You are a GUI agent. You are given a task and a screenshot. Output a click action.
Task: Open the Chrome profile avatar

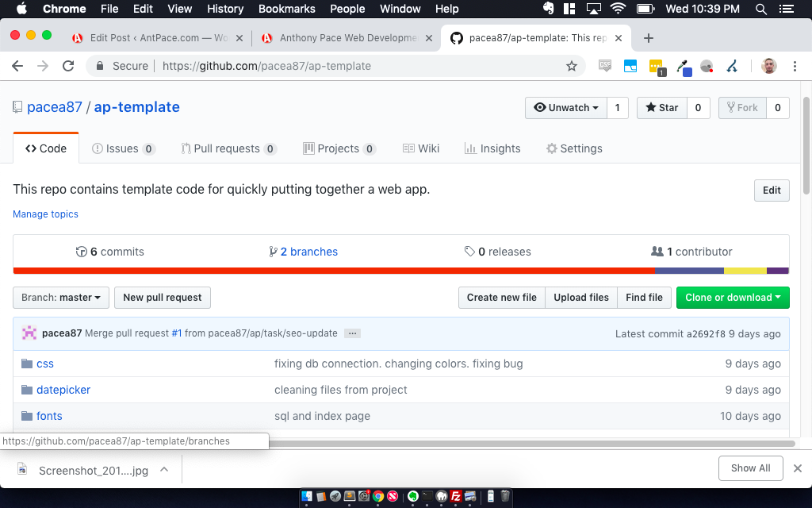(x=768, y=66)
